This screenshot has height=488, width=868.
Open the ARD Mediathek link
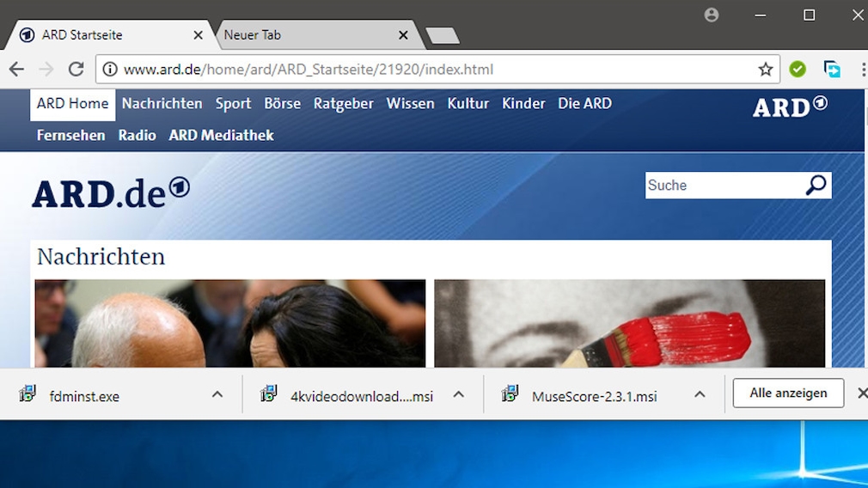[x=221, y=136]
